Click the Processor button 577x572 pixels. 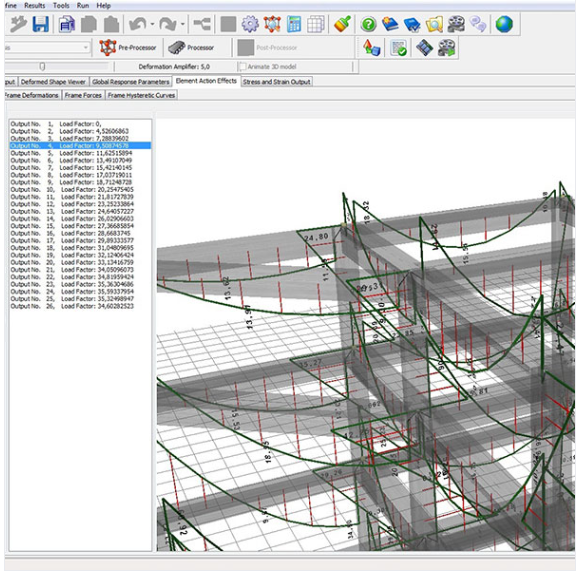point(191,47)
